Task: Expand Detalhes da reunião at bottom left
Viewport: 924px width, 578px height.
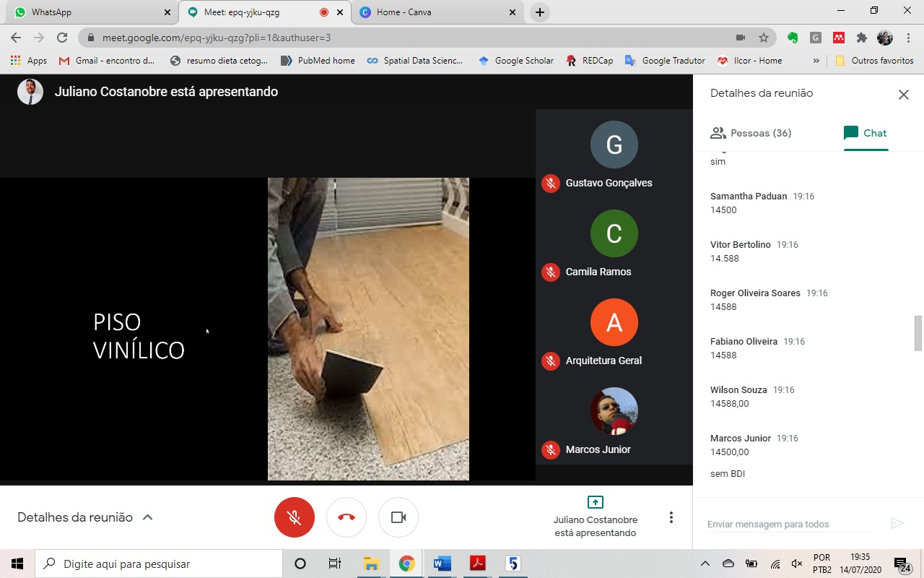Action: [85, 517]
